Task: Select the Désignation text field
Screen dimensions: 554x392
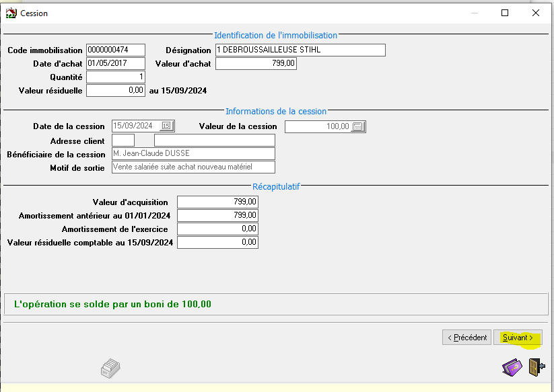Action: [300, 50]
